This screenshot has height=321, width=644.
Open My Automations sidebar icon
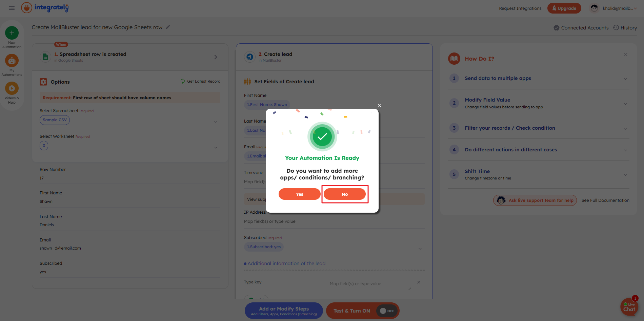(x=12, y=61)
